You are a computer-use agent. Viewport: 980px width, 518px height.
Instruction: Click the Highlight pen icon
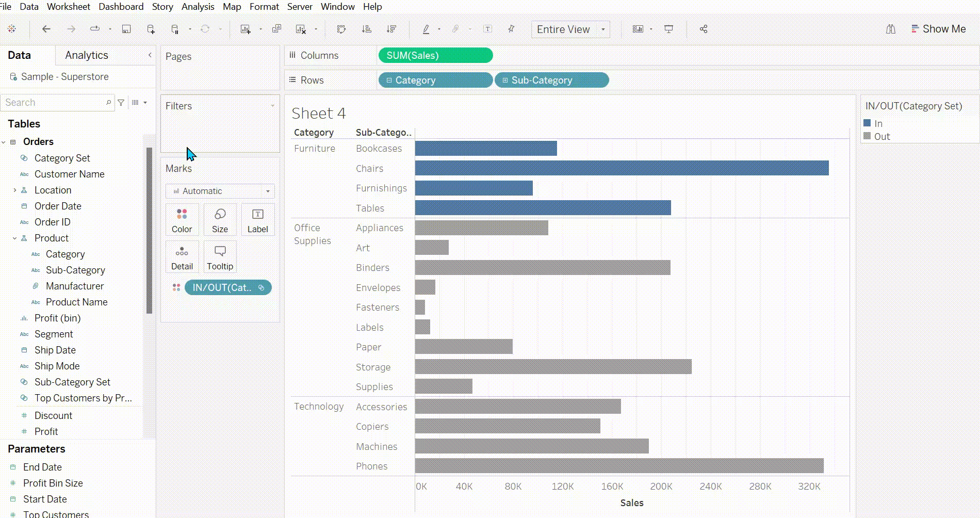click(426, 29)
